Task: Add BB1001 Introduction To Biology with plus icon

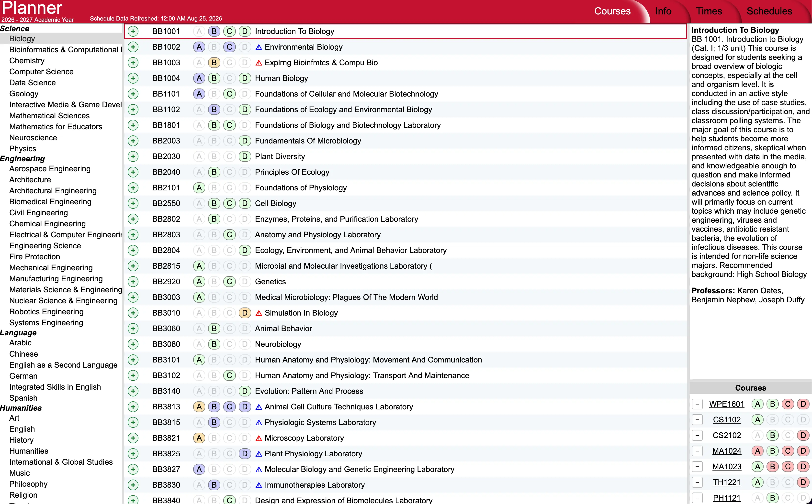Action: 133,31
